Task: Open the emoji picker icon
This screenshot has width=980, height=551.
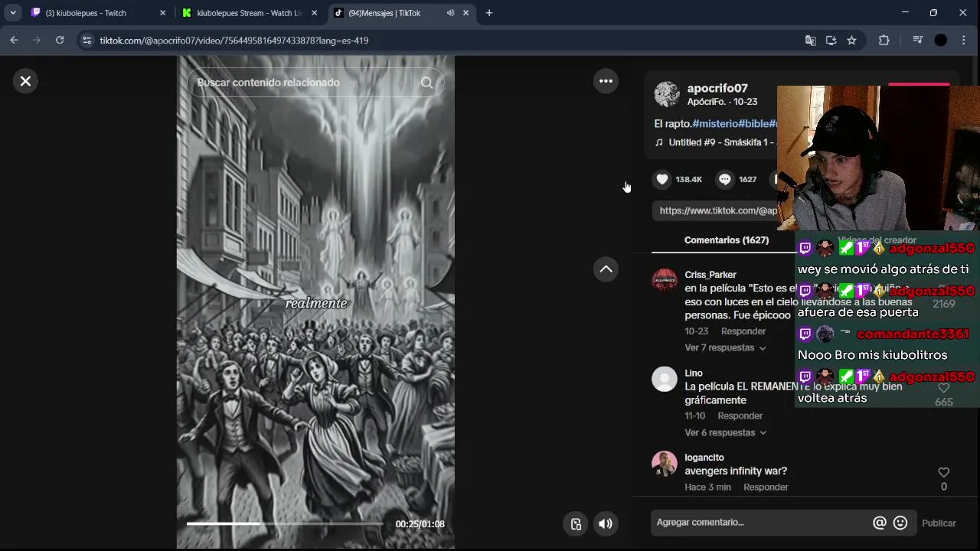Action: (900, 523)
